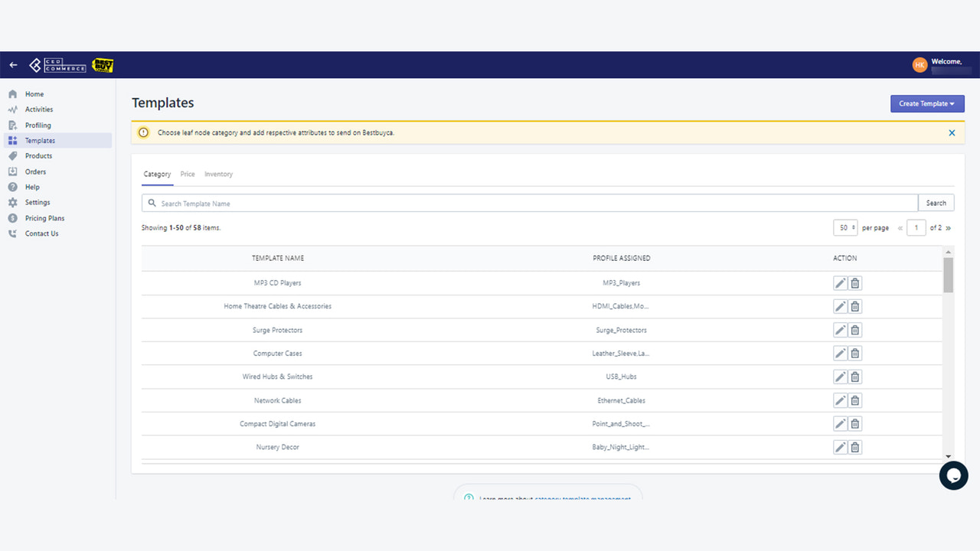
Task: Delete the Network Cables template
Action: (854, 399)
